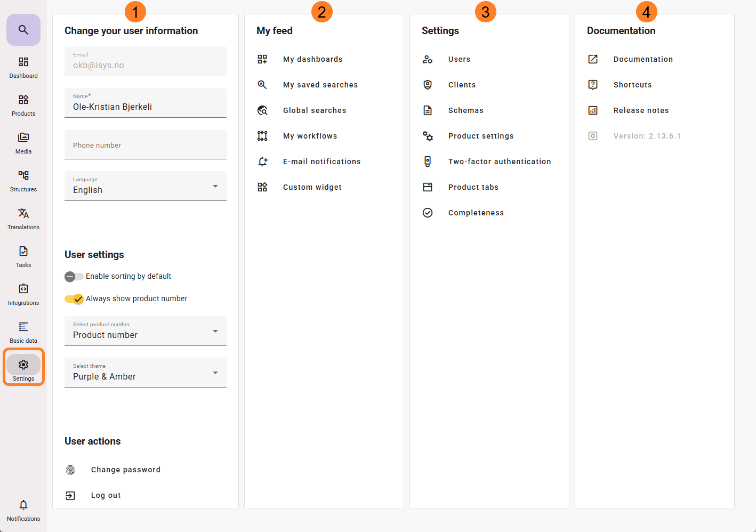Click the Phone number input field
756x532 pixels.
pyautogui.click(x=145, y=145)
